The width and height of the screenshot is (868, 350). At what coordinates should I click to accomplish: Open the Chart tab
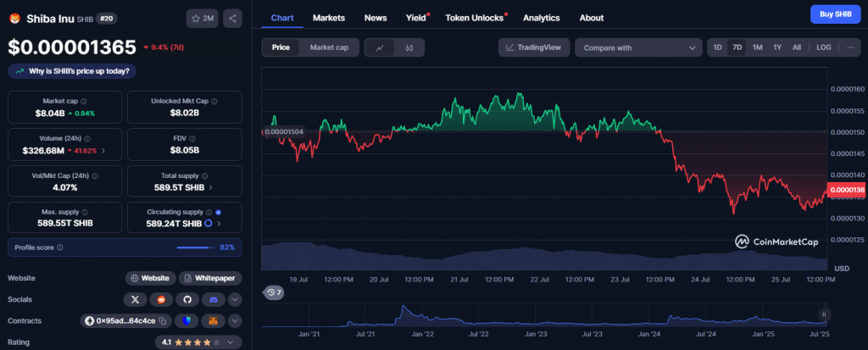[282, 18]
